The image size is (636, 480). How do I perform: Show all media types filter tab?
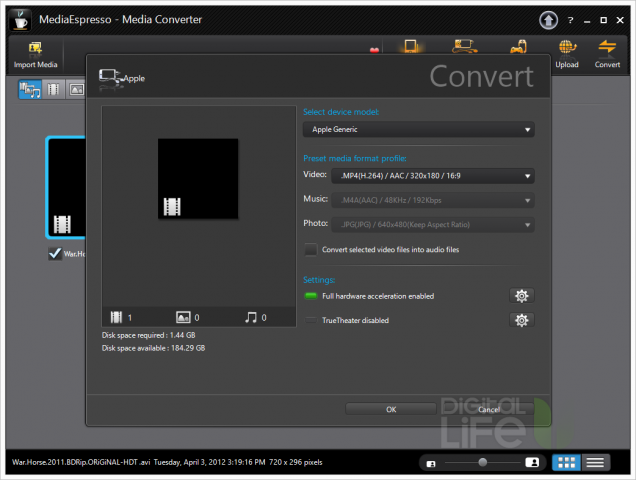click(x=28, y=90)
